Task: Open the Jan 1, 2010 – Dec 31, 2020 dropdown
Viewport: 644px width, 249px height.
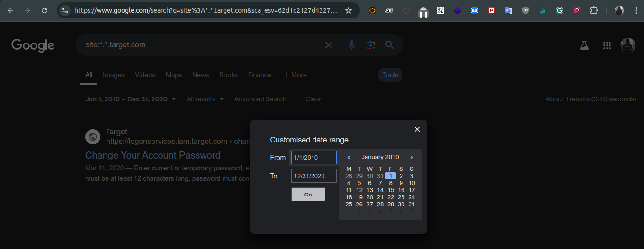Action: (x=131, y=99)
